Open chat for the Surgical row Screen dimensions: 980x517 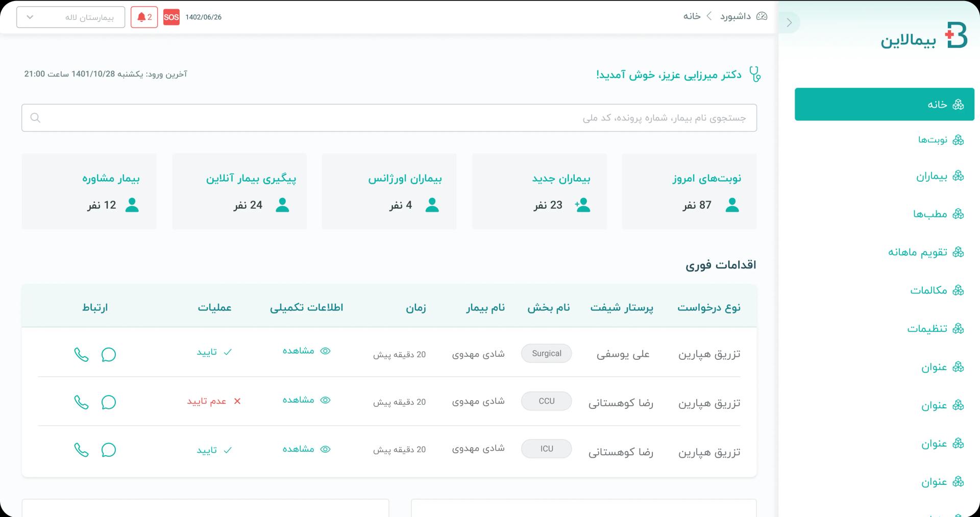(108, 355)
